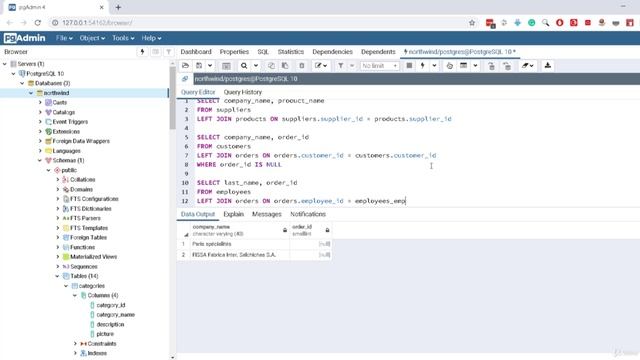This screenshot has height=360, width=640.
Task: Select the Materialized Views tree item
Action: click(x=93, y=257)
